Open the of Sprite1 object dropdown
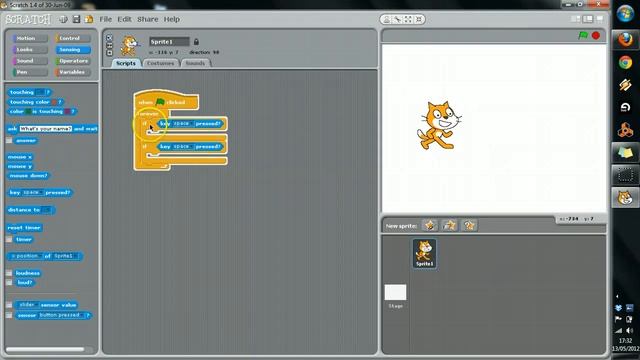Viewport: 640px width, 360px height. click(x=65, y=256)
